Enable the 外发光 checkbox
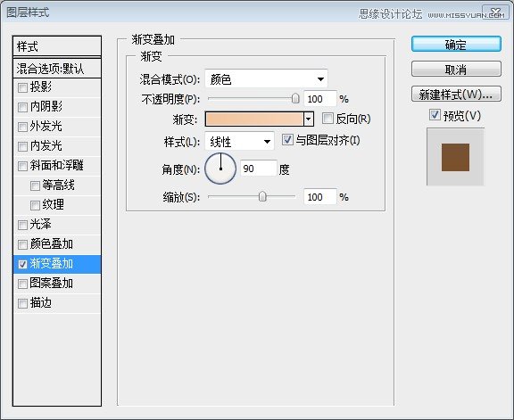 point(22,127)
